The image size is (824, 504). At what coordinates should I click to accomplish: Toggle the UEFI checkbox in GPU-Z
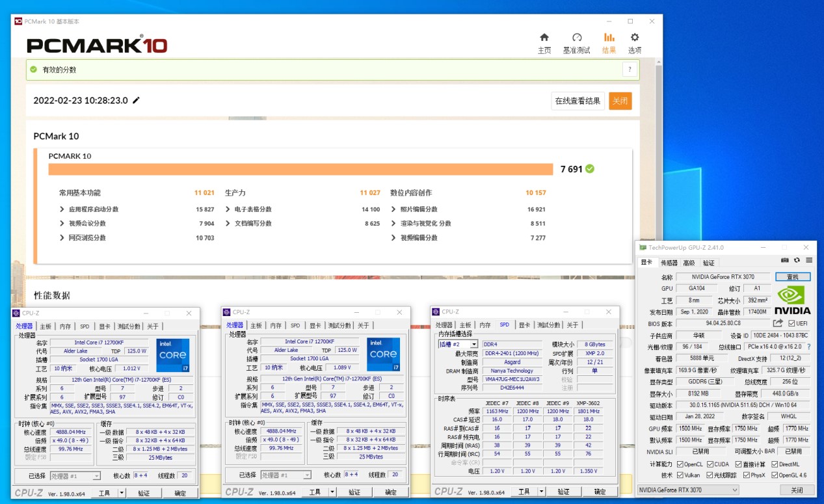tap(791, 323)
